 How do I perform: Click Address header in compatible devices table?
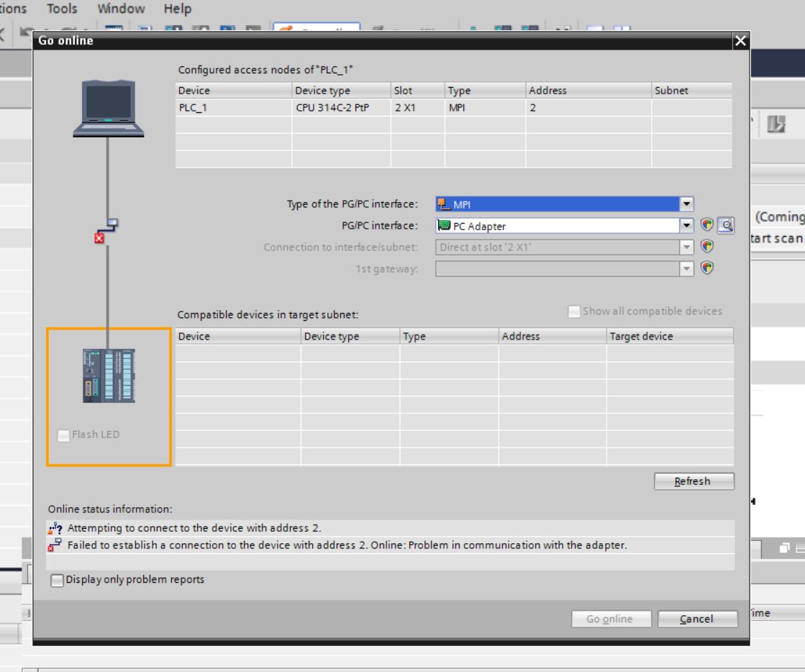[552, 336]
